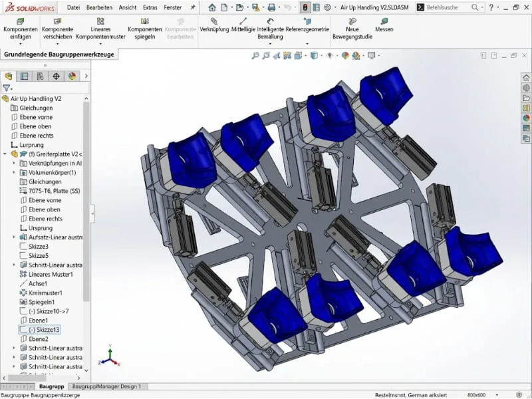The image size is (532, 399).
Task: Select Komponente verschieben tool
Action: [57, 29]
